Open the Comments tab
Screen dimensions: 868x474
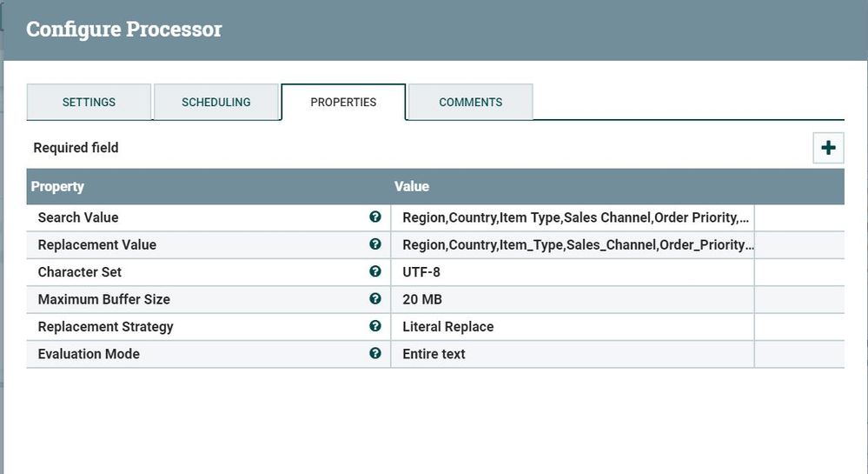[x=471, y=102]
